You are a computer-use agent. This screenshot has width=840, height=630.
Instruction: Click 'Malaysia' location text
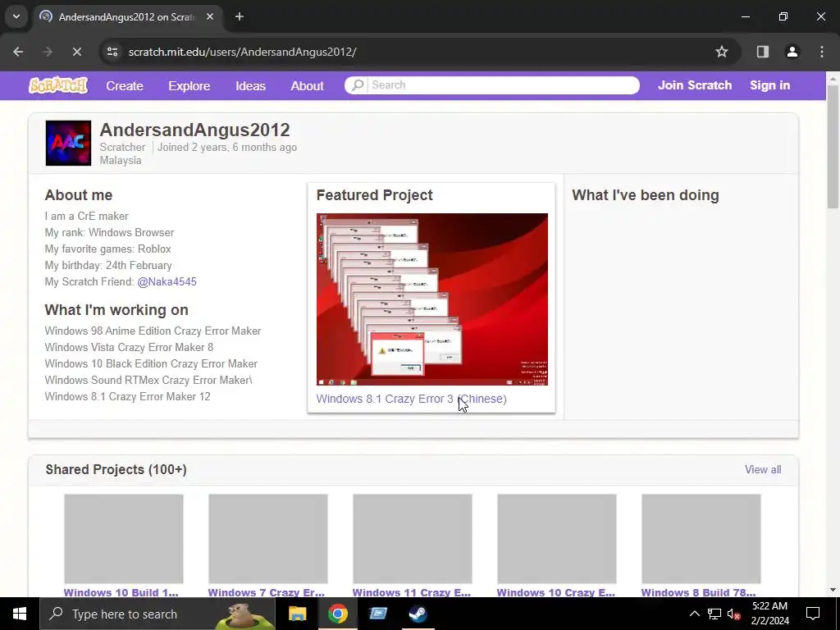click(121, 160)
